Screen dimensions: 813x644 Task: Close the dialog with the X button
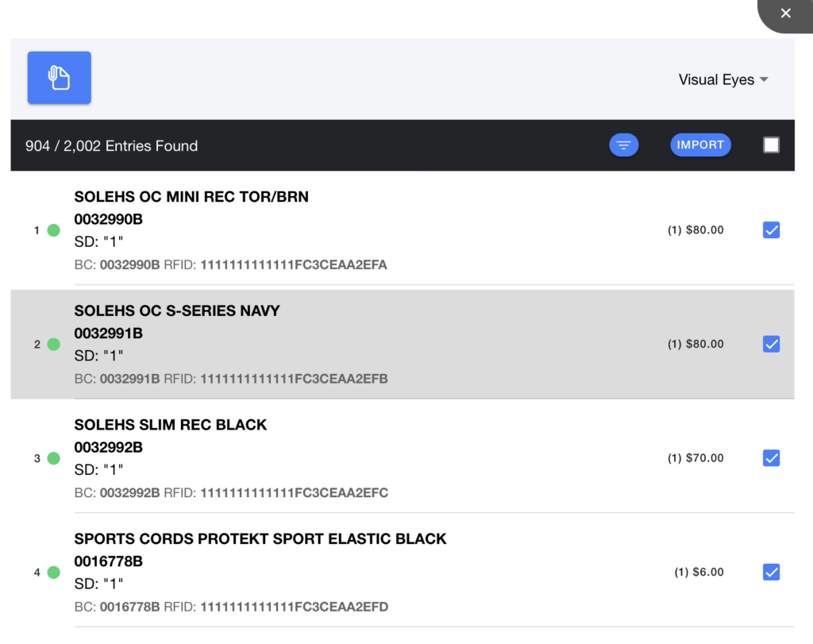(785, 13)
